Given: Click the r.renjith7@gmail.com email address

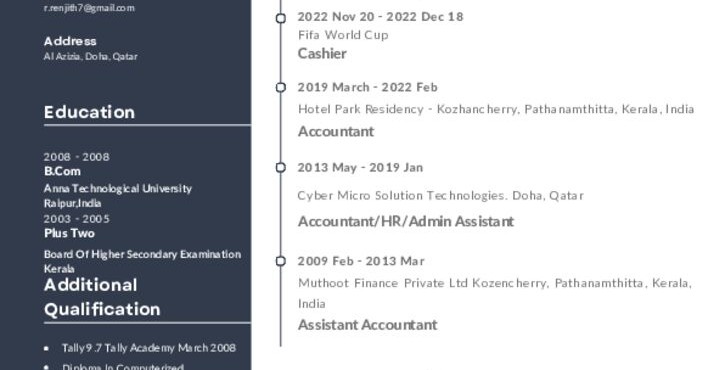Looking at the screenshot, I should coord(89,8).
